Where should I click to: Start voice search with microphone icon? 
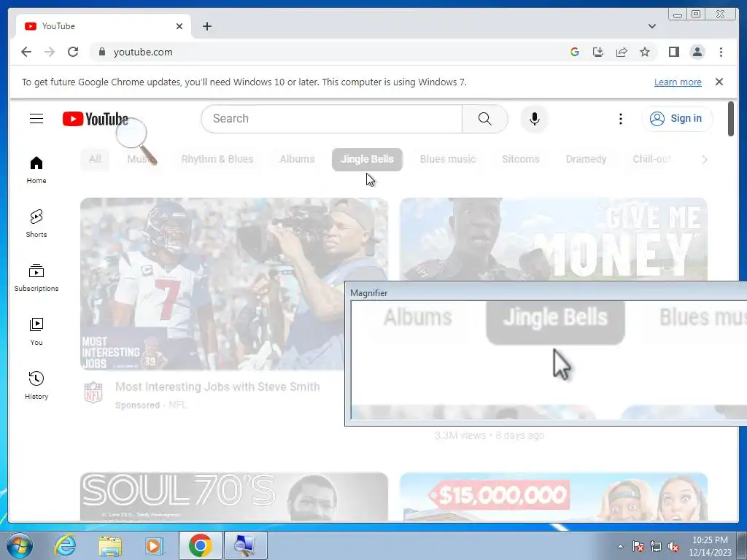click(535, 119)
